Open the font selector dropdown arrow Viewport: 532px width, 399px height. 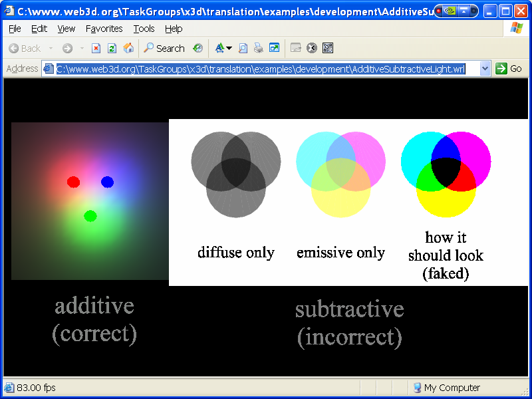pos(229,48)
